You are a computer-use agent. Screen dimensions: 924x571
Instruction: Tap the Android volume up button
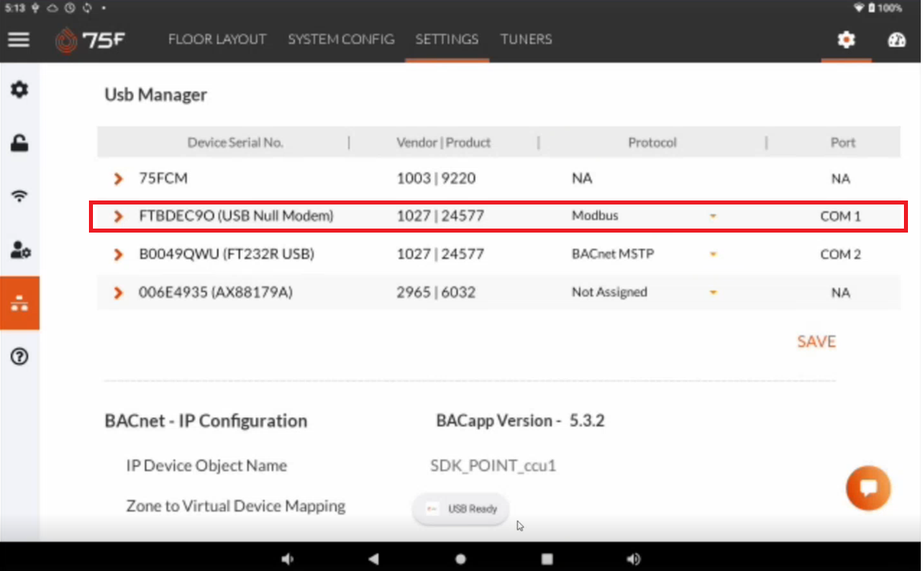tap(633, 559)
